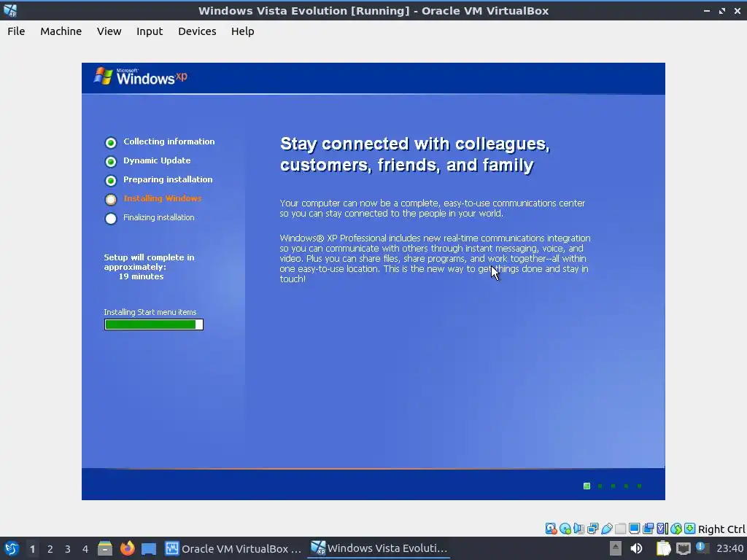
Task: Open the LXQt start menu bird icon
Action: (11, 548)
